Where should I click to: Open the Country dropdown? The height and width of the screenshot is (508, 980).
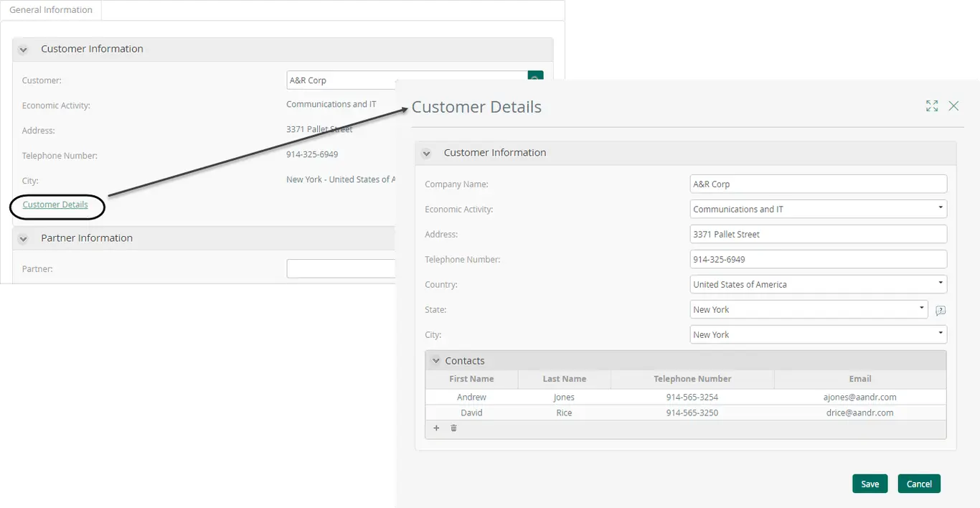(x=819, y=284)
